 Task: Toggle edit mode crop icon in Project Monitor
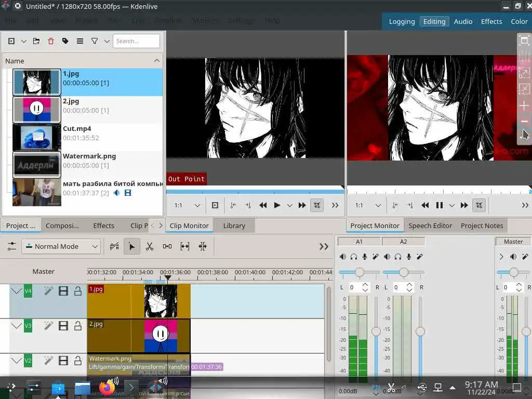[x=478, y=205]
